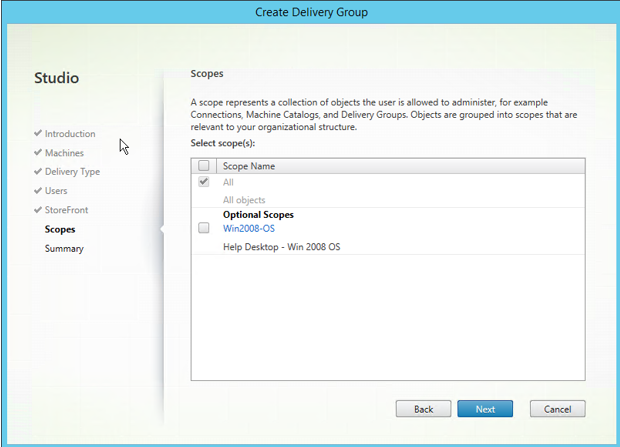The image size is (620, 447).
Task: Jump to the Delivery Type step
Action: [72, 171]
